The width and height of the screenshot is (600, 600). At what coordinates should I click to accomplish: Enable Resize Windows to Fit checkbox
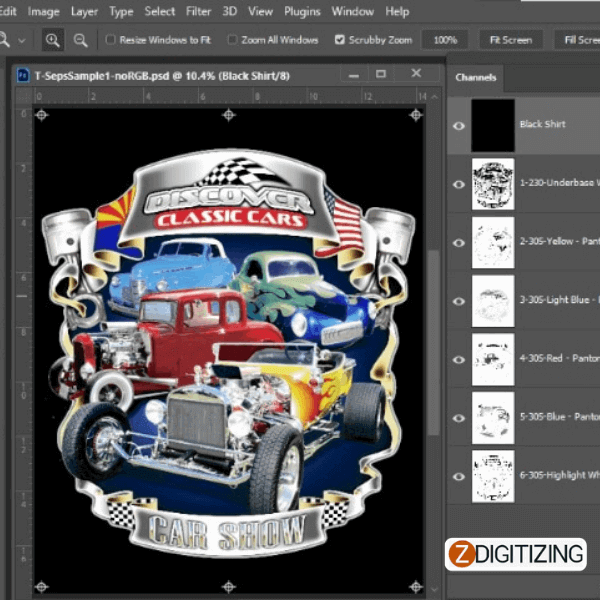(110, 40)
